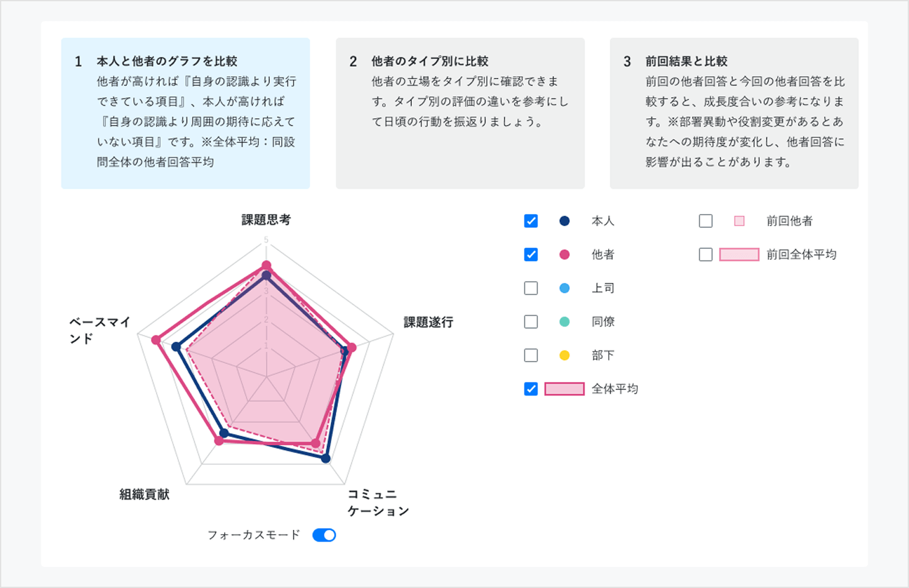Image resolution: width=909 pixels, height=588 pixels.
Task: Click the teal 同僚 legend dot
Action: (564, 322)
